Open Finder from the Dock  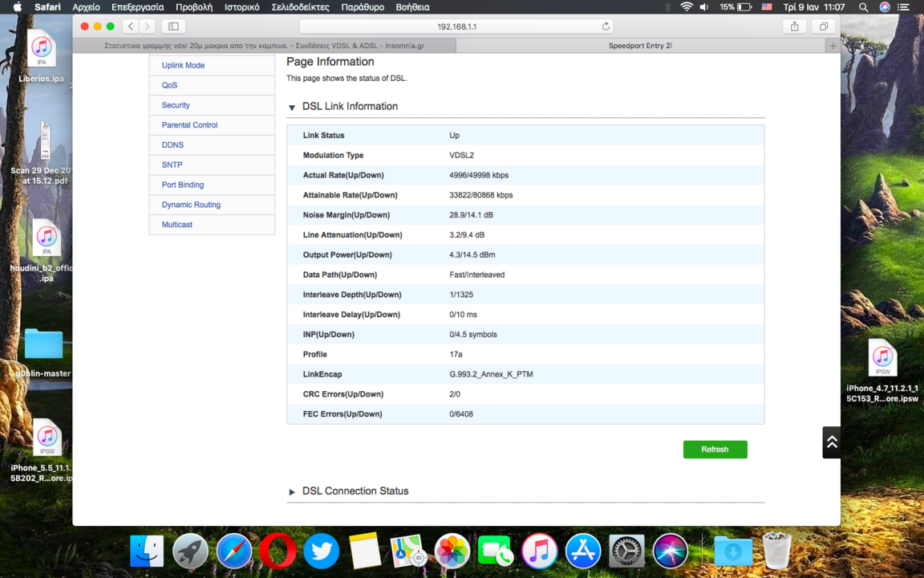click(x=146, y=551)
